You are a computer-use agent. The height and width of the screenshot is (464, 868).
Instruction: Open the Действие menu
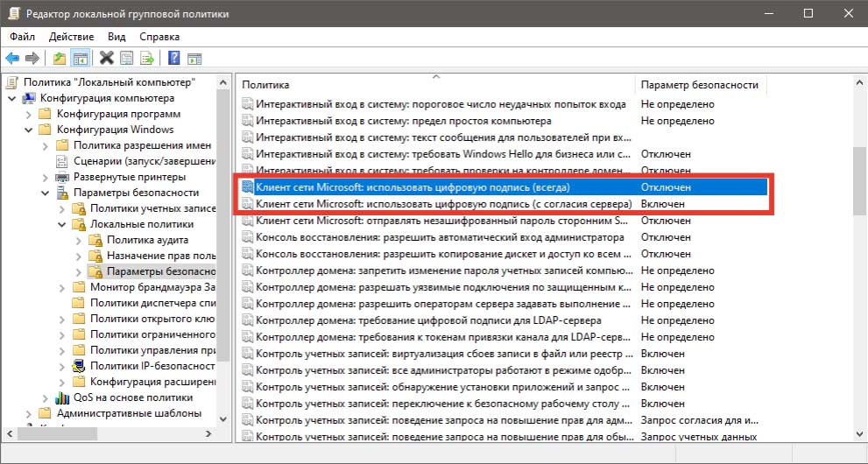(x=71, y=37)
